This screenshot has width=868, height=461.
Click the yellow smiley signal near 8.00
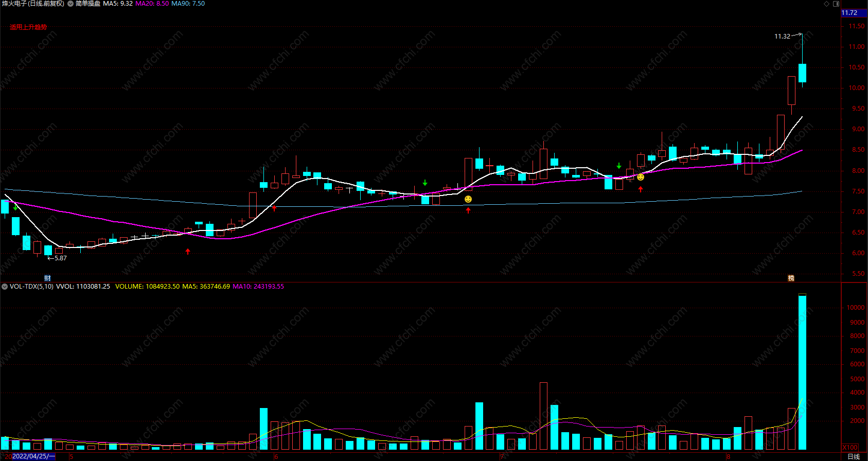[x=641, y=177]
